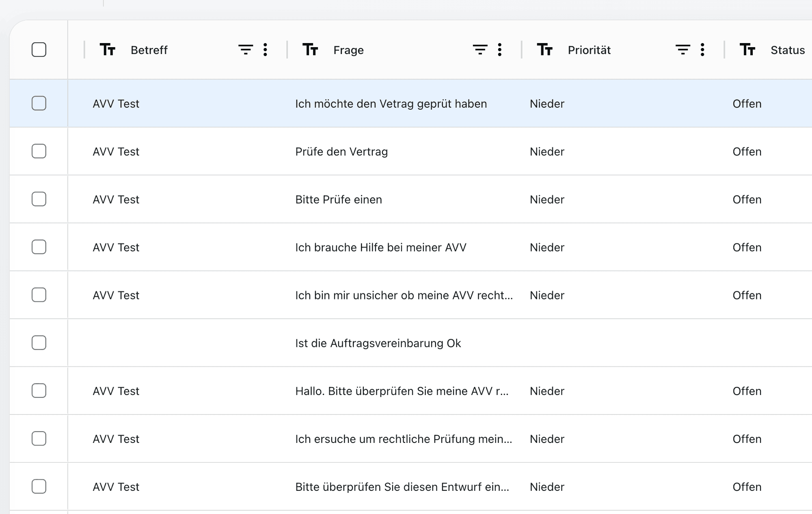The height and width of the screenshot is (514, 812).
Task: Click cell 'Ich bin mir unsicher ob meine AVV recht...'
Action: click(404, 295)
